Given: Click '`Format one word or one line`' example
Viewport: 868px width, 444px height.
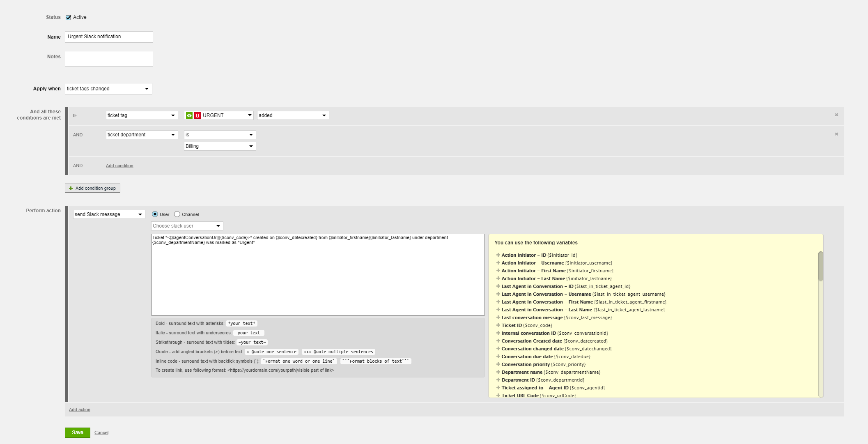Looking at the screenshot, I should [x=299, y=361].
